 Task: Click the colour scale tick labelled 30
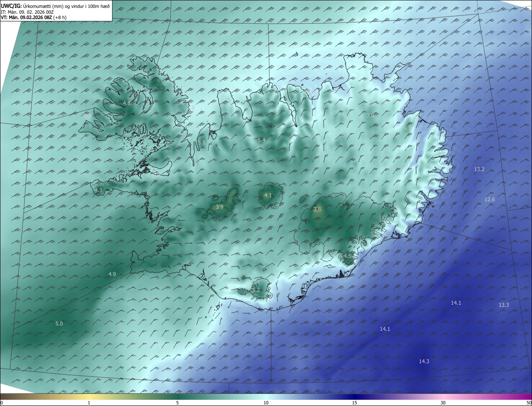pyautogui.click(x=443, y=403)
